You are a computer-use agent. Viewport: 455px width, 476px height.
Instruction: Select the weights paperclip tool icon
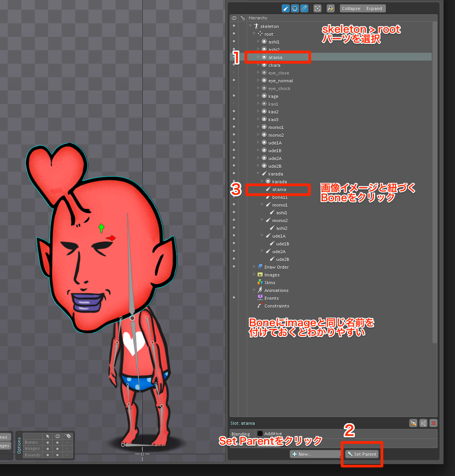point(304,8)
